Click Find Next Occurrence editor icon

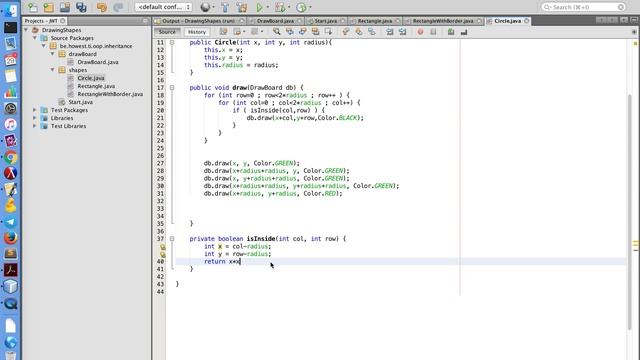click(302, 32)
